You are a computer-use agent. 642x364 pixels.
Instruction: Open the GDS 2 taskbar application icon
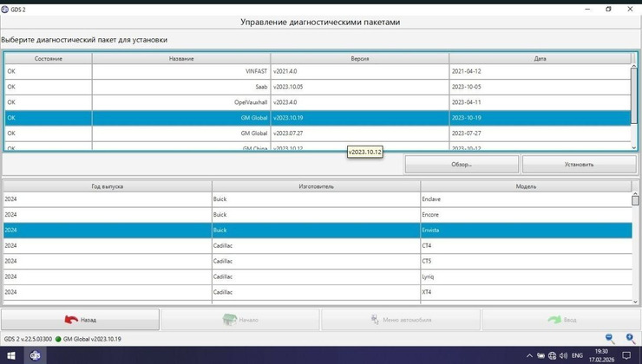[36, 355]
